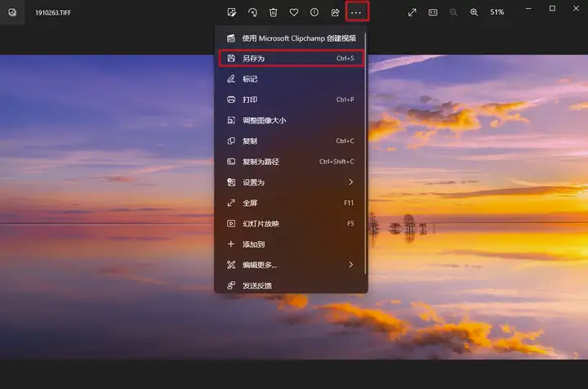The image size is (588, 389).
Task: Zoom out with the minus magnifier
Action: coord(453,12)
